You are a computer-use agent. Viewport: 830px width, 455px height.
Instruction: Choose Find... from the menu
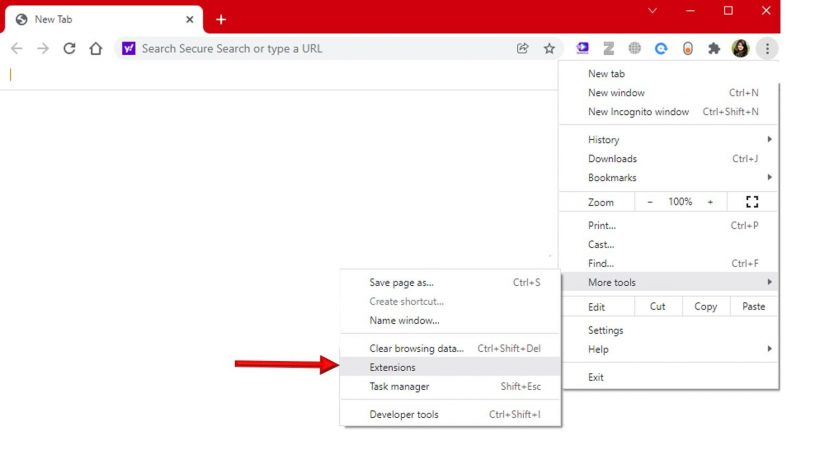(x=669, y=263)
